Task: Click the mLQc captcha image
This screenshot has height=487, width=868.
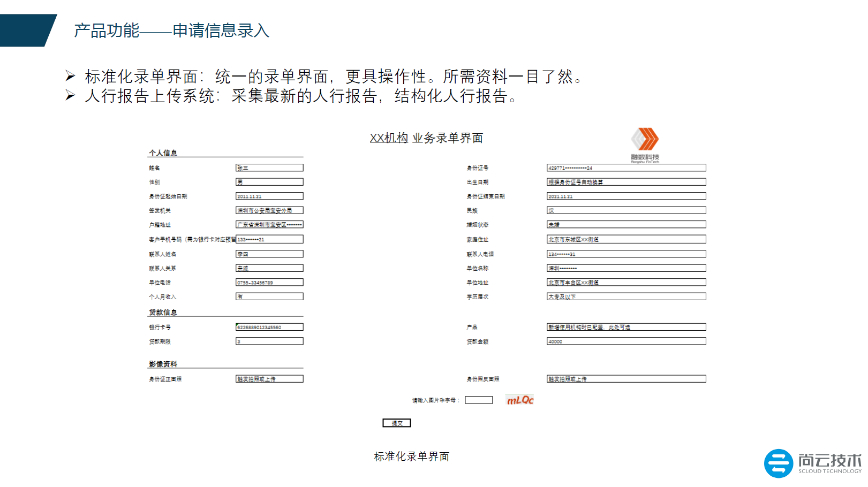Action: [x=520, y=400]
